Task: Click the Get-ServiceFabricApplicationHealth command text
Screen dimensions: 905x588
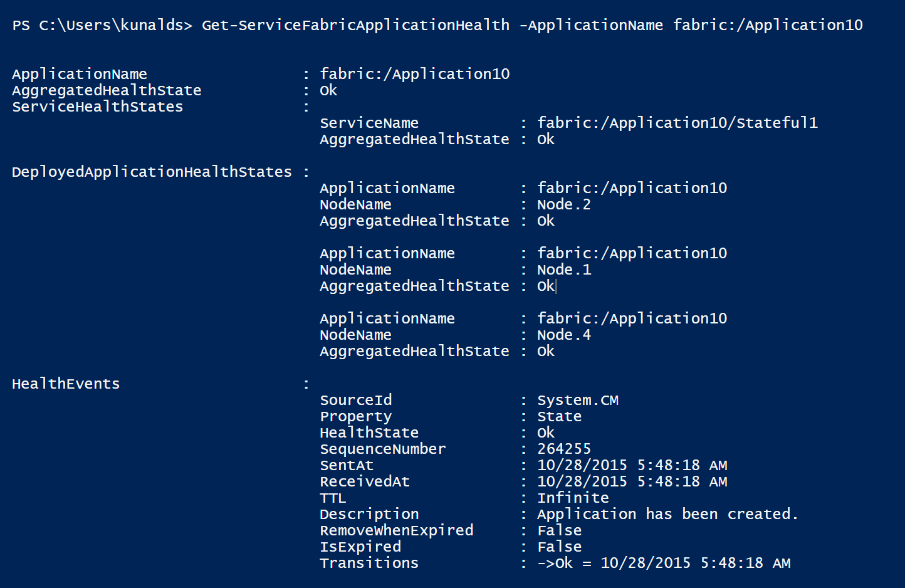Action: coord(355,25)
